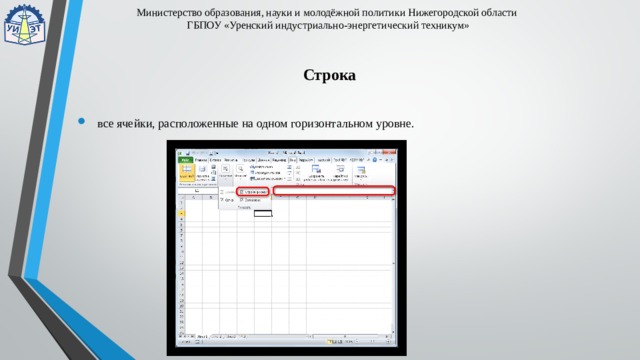Toggle the Строка формул formula bar checkbox

(253, 192)
